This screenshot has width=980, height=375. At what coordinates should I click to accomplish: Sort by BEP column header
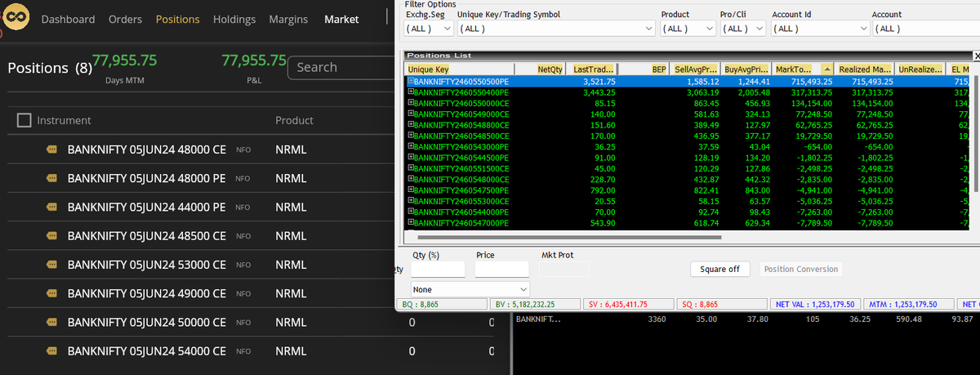click(x=644, y=70)
